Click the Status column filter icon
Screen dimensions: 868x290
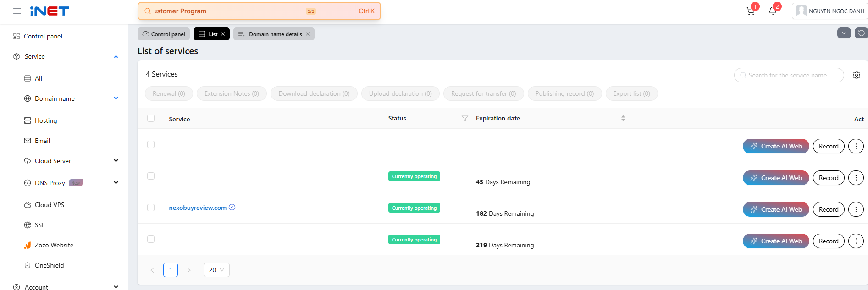click(464, 119)
